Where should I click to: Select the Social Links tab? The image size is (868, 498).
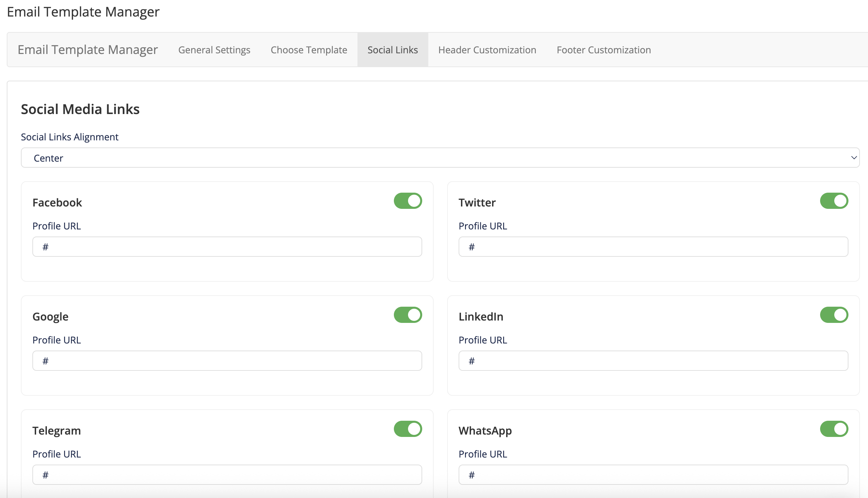coord(393,50)
